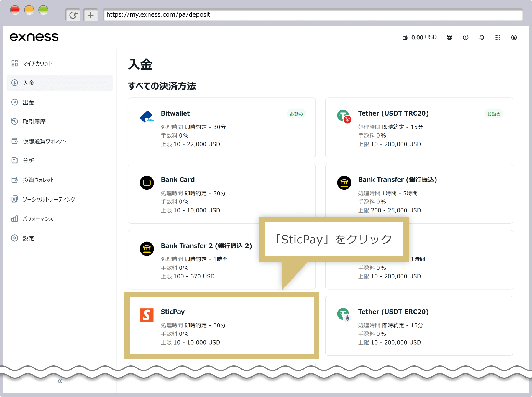
Task: Click the browser address bar
Action: 313,15
